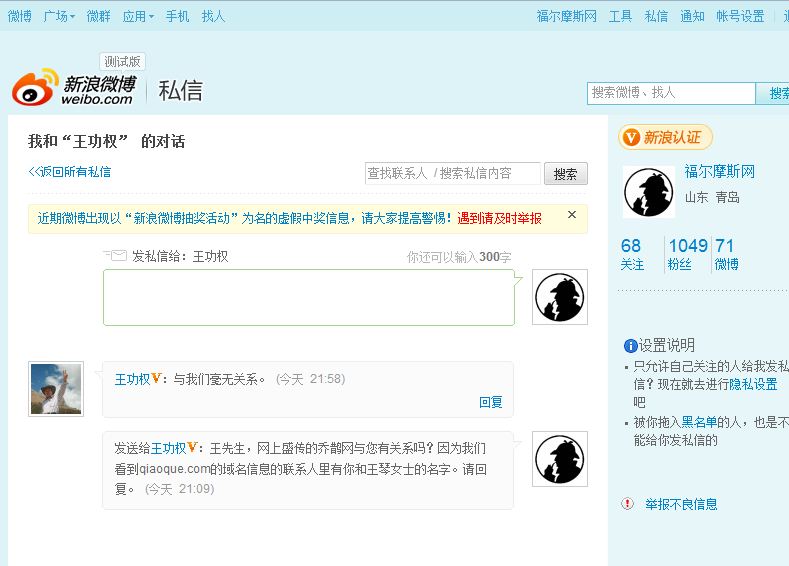Click the detective avatar beside the sent message
Viewport: 789px width, 566px height.
tap(560, 459)
